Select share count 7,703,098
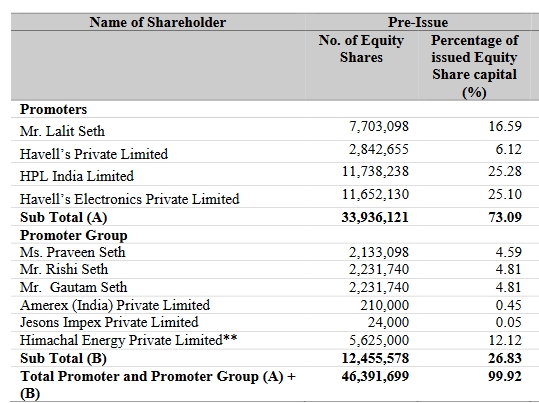The width and height of the screenshot is (539, 403). click(379, 127)
